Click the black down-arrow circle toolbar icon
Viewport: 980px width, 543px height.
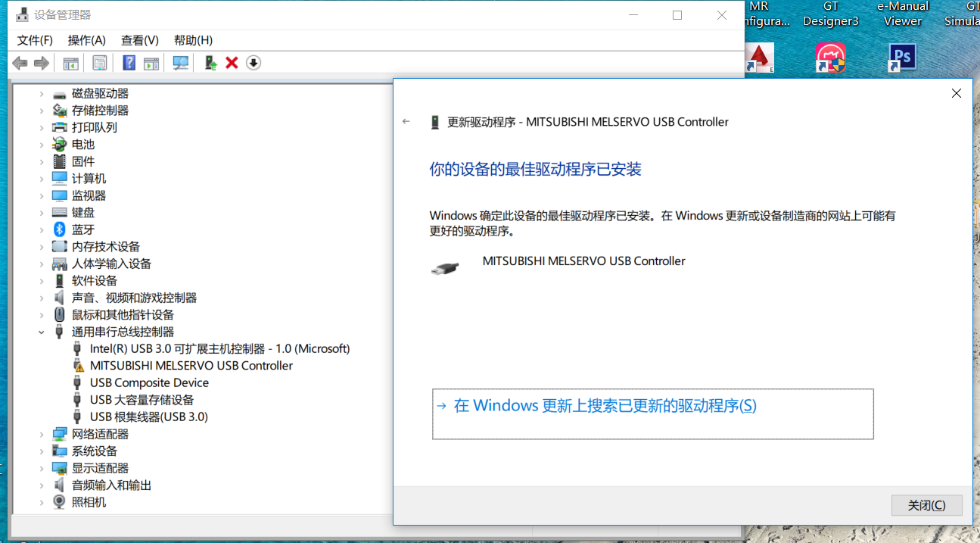pyautogui.click(x=254, y=63)
